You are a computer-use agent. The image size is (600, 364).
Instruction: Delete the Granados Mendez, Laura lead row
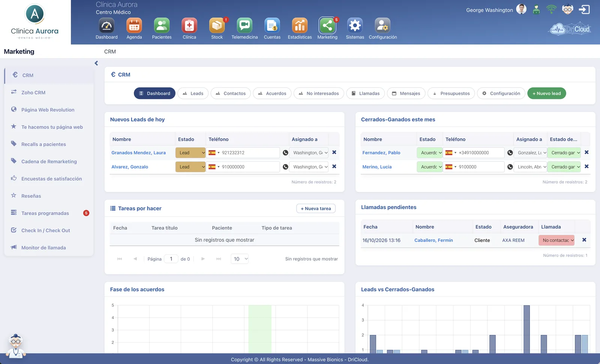click(334, 152)
